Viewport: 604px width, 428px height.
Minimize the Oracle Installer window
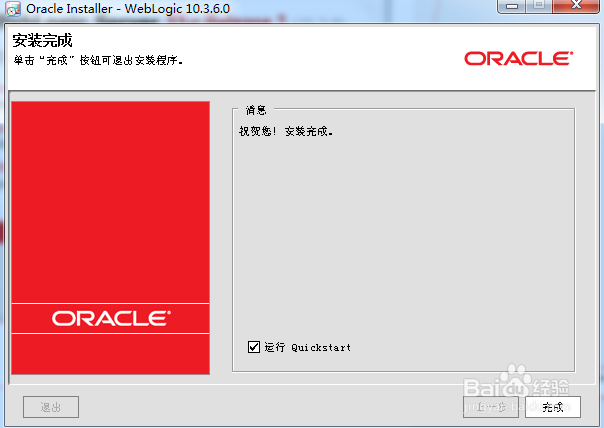[512, 6]
